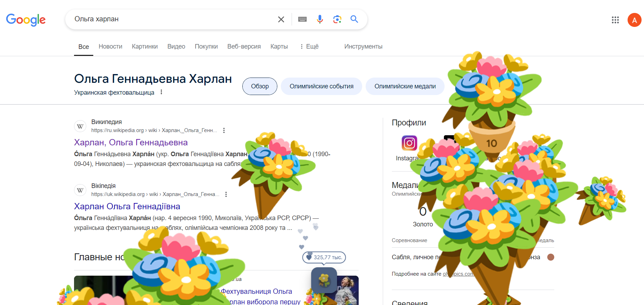This screenshot has width=644, height=305.
Task: Open the Веб-версия tab
Action: [244, 46]
